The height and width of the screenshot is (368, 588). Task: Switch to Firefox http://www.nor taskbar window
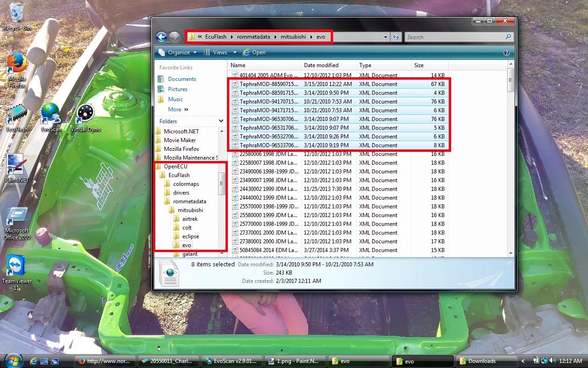tap(106, 361)
